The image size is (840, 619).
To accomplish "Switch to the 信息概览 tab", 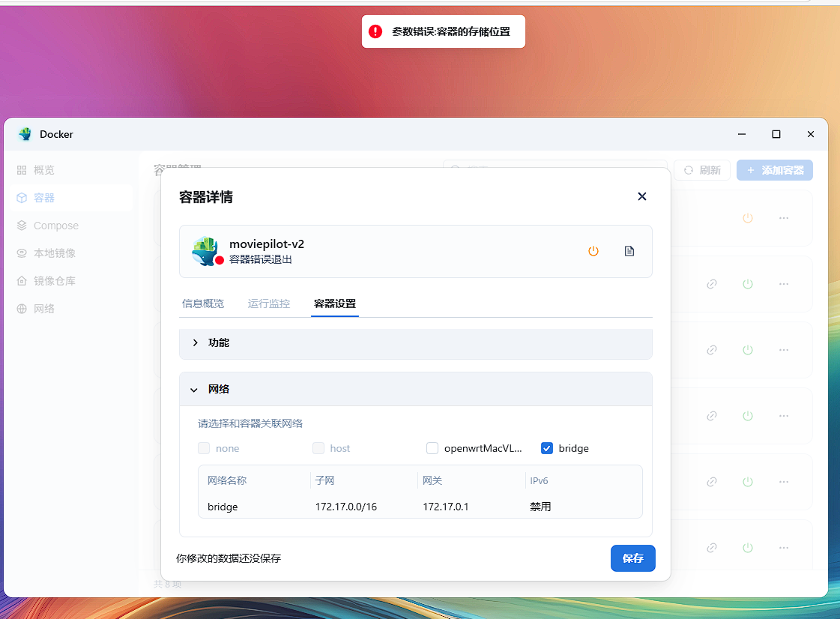I will 203,304.
